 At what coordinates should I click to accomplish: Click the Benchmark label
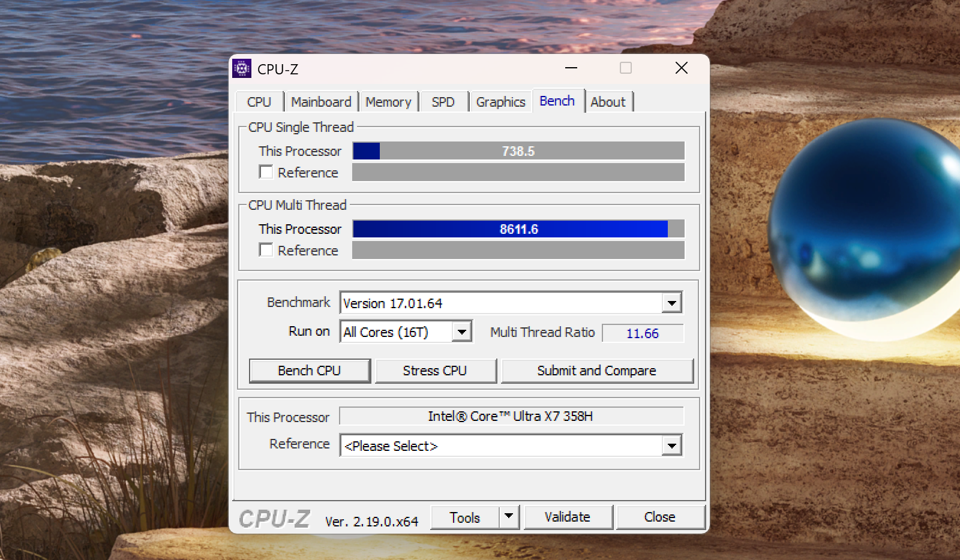coord(299,302)
